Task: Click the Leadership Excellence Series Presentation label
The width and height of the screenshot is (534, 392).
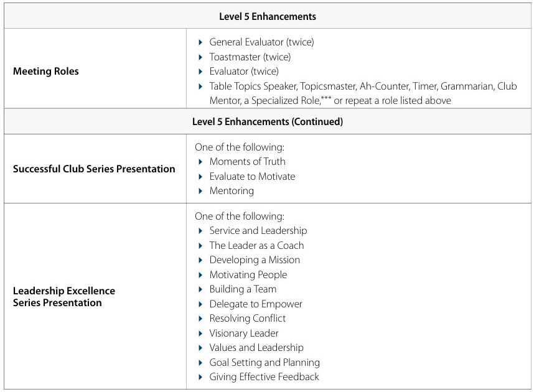Action: pos(64,297)
